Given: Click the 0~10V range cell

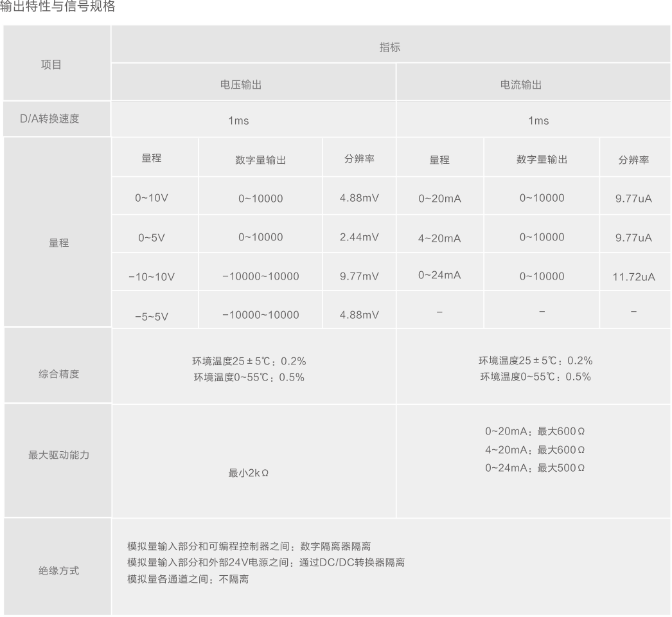Looking at the screenshot, I should tap(152, 198).
